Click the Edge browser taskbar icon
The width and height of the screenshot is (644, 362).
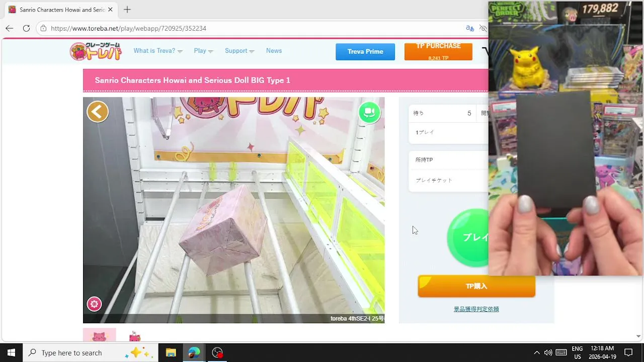click(194, 352)
